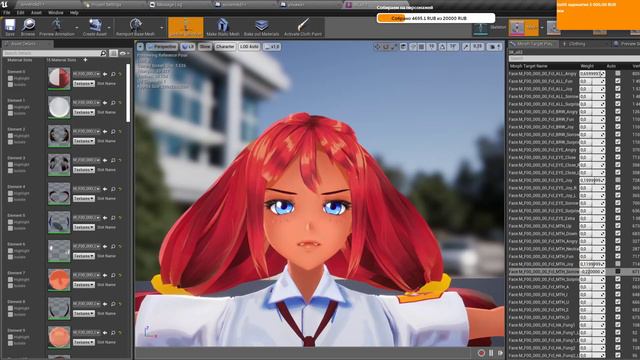
Task: Open the Edit menu
Action: [20, 13]
